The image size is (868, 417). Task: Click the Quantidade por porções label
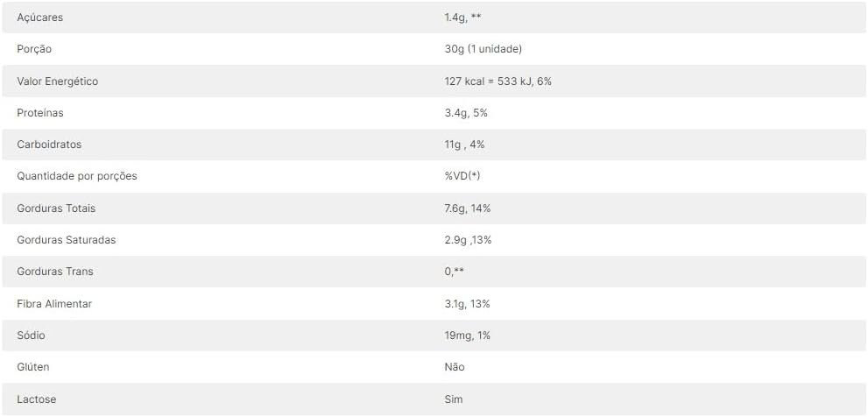(77, 176)
